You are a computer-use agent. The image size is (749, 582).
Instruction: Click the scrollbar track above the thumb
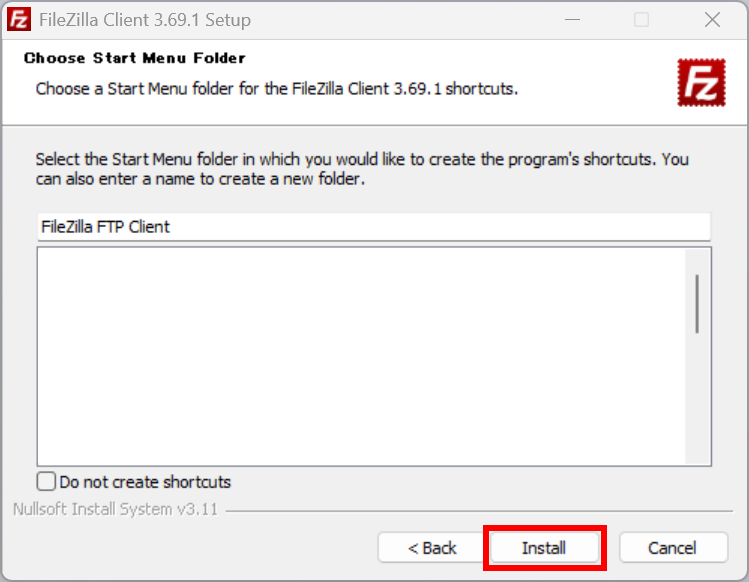tap(697, 262)
